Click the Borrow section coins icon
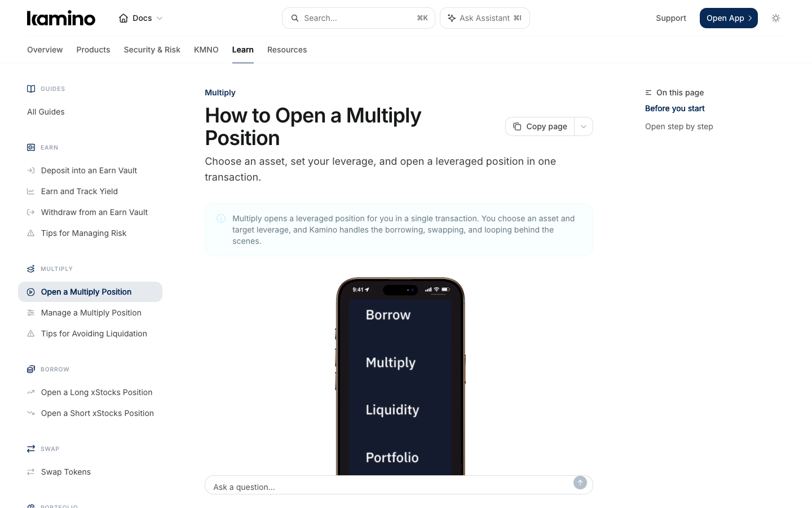This screenshot has width=812, height=508. (x=31, y=369)
